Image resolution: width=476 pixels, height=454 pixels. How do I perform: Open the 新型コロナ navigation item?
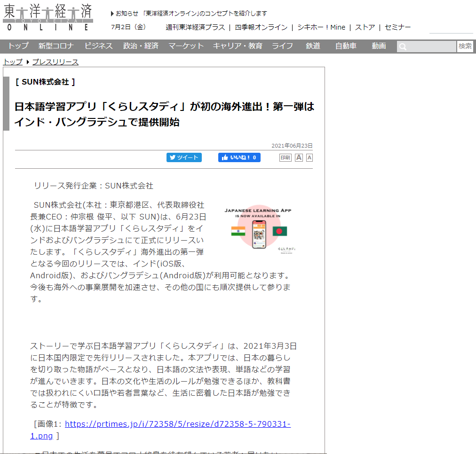(x=56, y=46)
